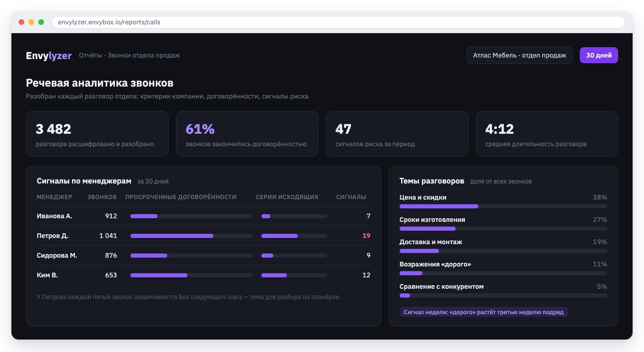The width and height of the screenshot is (644, 352).
Task: Click the Звонков column header
Action: 102,197
